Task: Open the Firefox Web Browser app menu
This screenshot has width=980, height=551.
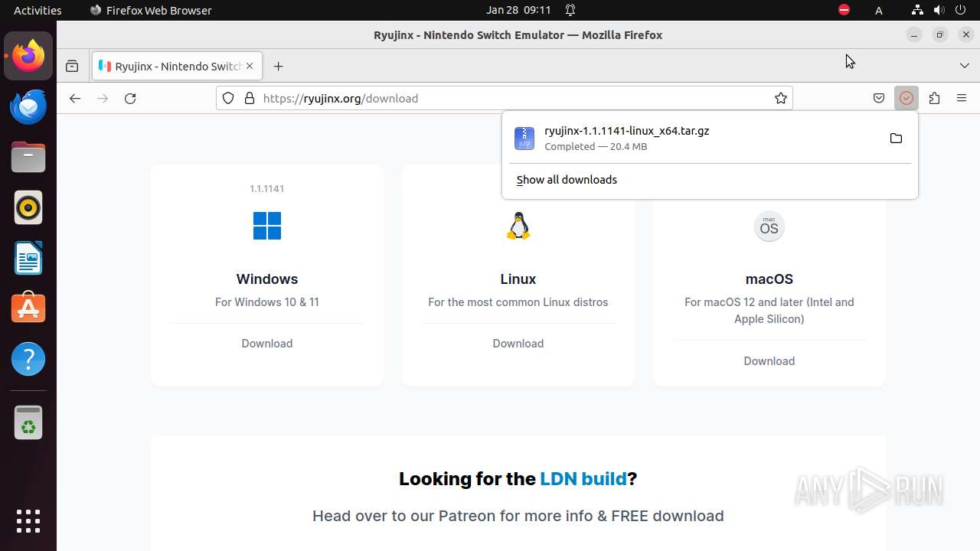Action: coord(151,10)
